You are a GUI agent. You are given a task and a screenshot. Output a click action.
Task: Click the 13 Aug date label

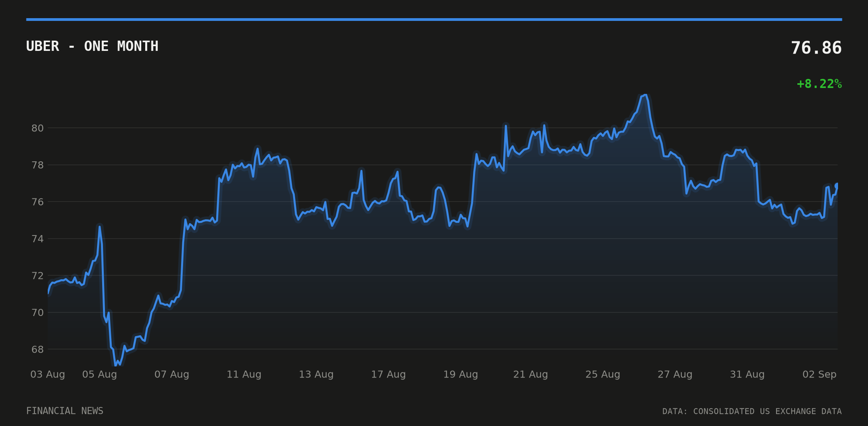pyautogui.click(x=316, y=374)
